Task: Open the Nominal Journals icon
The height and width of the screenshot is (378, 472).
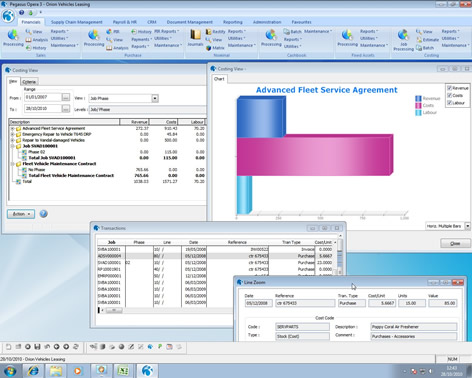Action: pyautogui.click(x=195, y=38)
